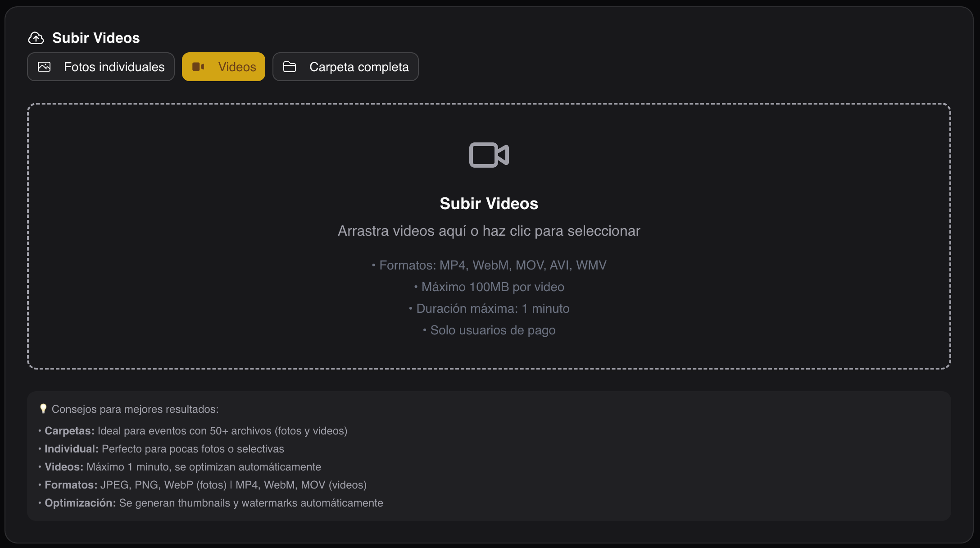Click the large video camera icon
Image resolution: width=980 pixels, height=548 pixels.
tap(489, 155)
